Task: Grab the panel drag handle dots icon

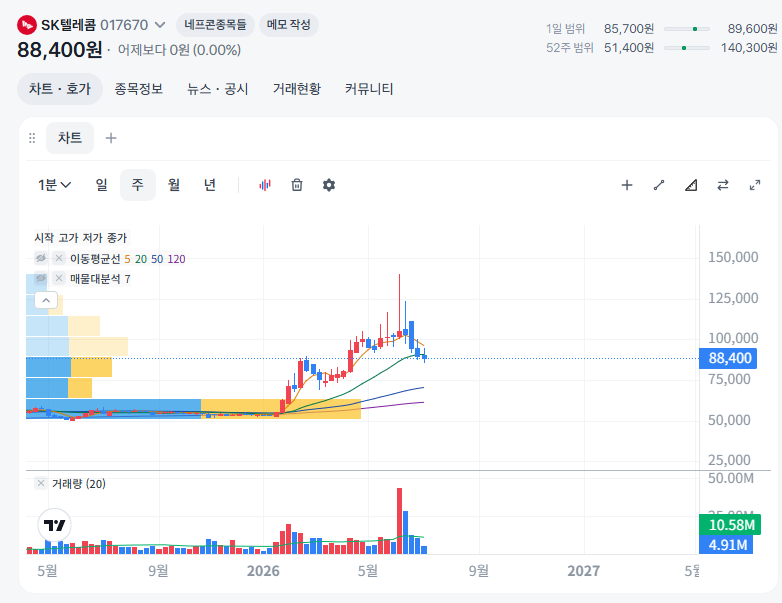Action: (32, 138)
